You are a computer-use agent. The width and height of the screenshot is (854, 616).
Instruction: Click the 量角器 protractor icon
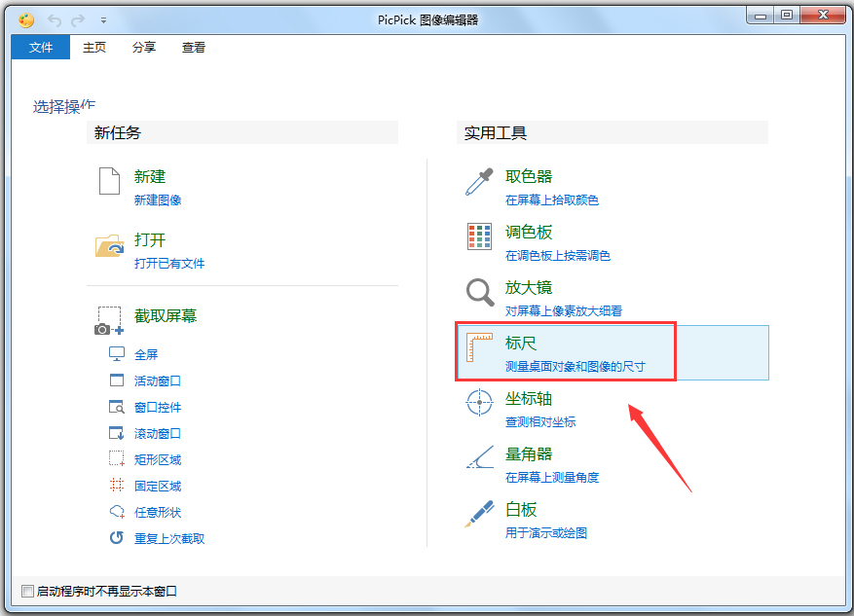coord(480,457)
